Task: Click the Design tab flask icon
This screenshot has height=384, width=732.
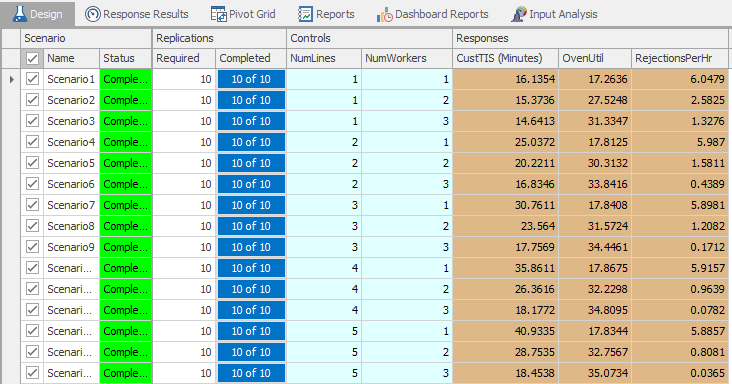Action: point(20,14)
